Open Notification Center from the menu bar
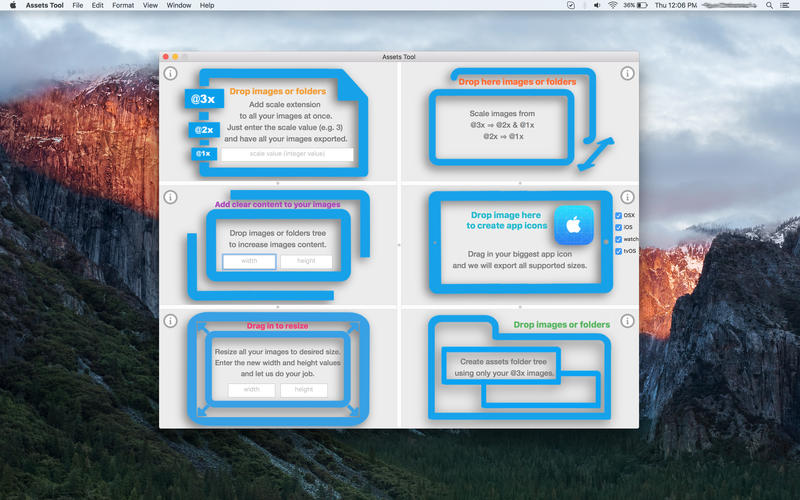The image size is (800, 500). (x=785, y=5)
